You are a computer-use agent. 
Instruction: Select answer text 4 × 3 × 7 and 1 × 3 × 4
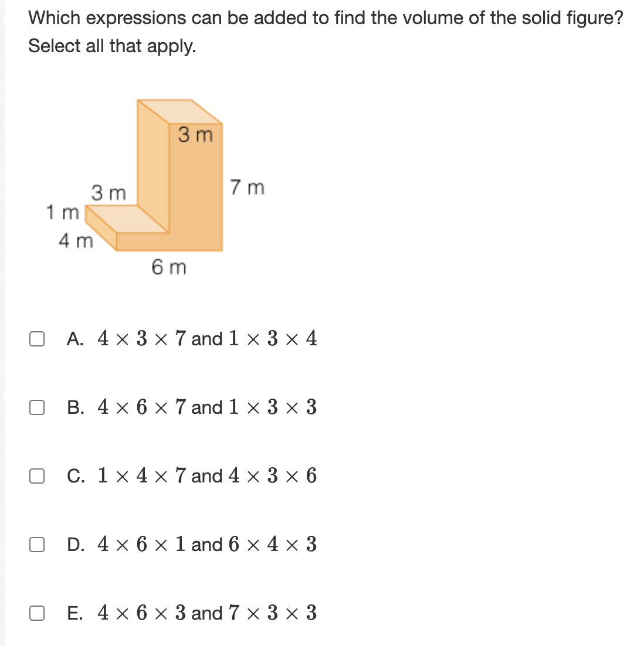point(206,338)
